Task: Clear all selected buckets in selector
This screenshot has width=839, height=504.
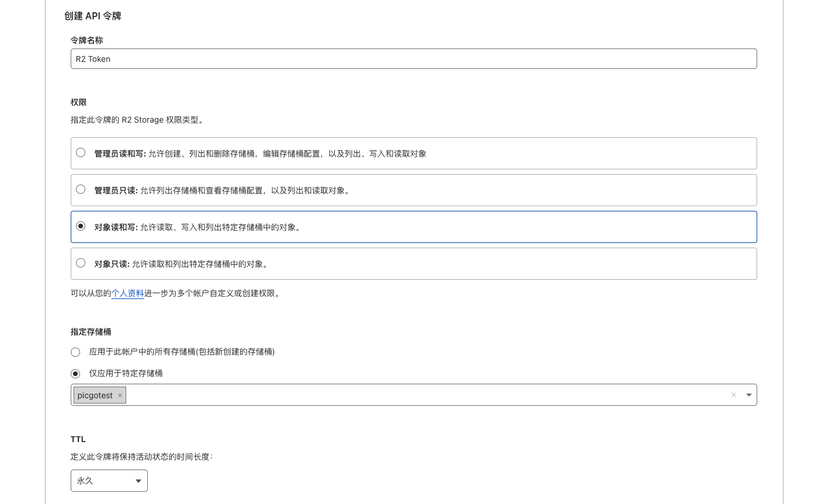Action: (733, 395)
